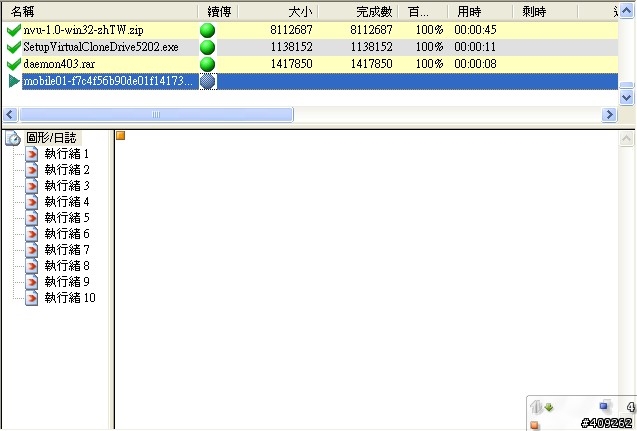Sort list by 大小 column header
The width and height of the screenshot is (637, 431).
[278, 12]
